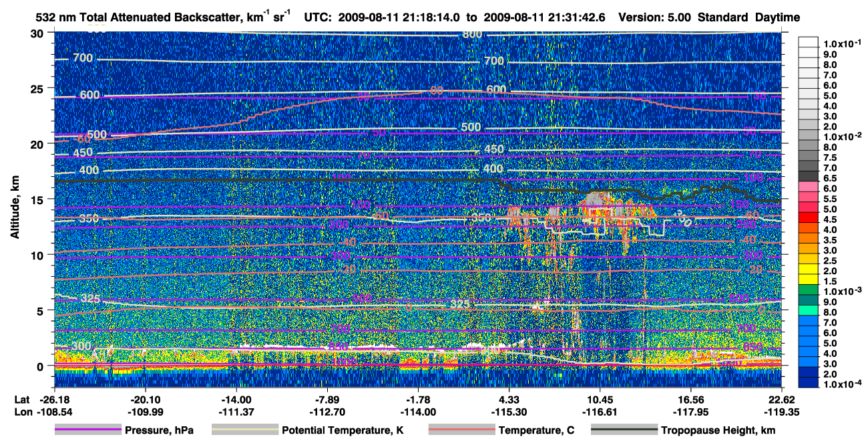Click longitude value '-119.35'
Viewport: 868px width, 445px height.
(782, 411)
